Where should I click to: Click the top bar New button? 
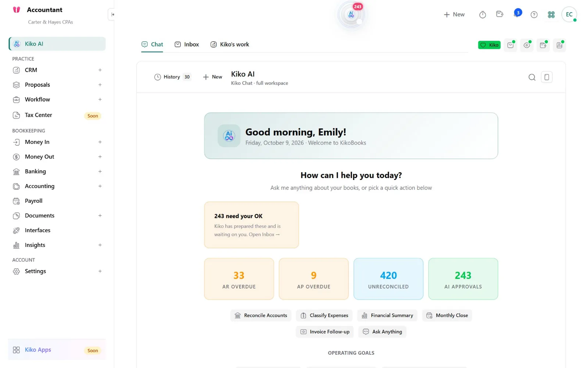(454, 14)
